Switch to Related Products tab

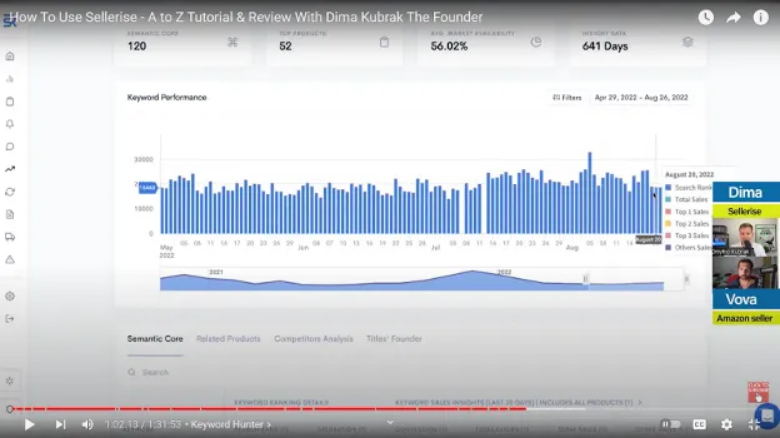tap(228, 339)
